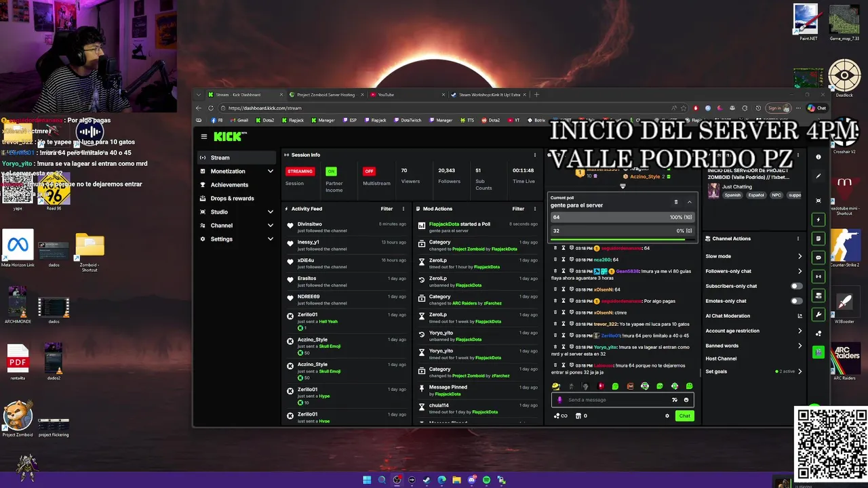Open Steam from the taskbar

tap(427, 480)
